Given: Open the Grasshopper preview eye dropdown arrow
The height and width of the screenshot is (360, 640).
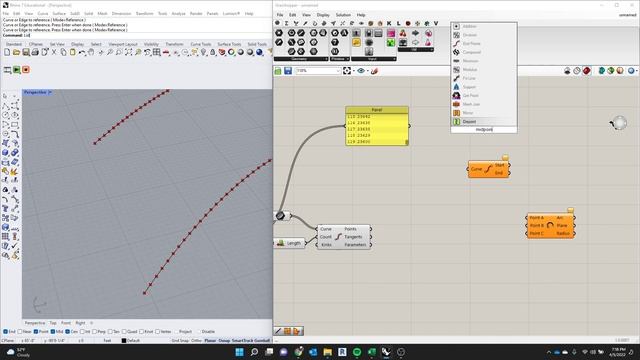Looking at the screenshot, I should 368,71.
